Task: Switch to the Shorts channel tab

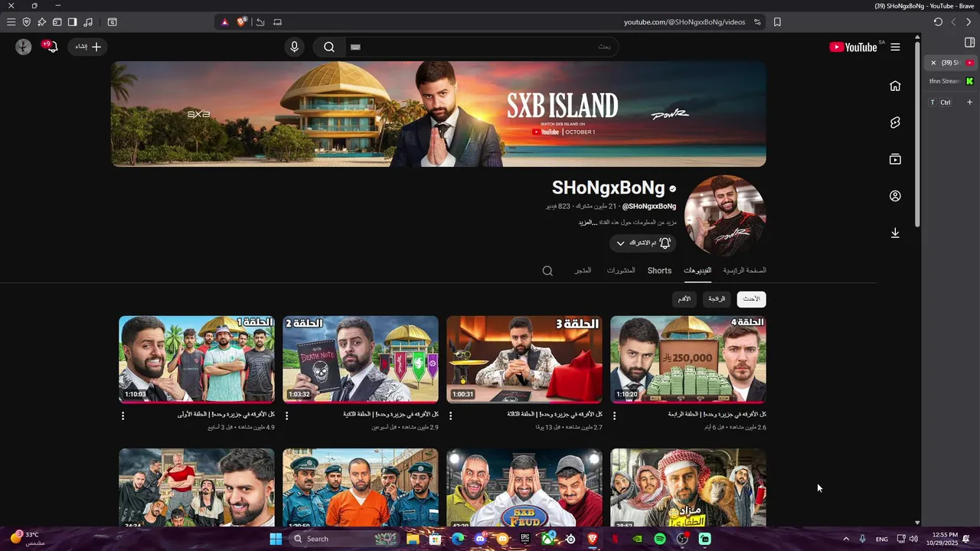Action: (659, 271)
